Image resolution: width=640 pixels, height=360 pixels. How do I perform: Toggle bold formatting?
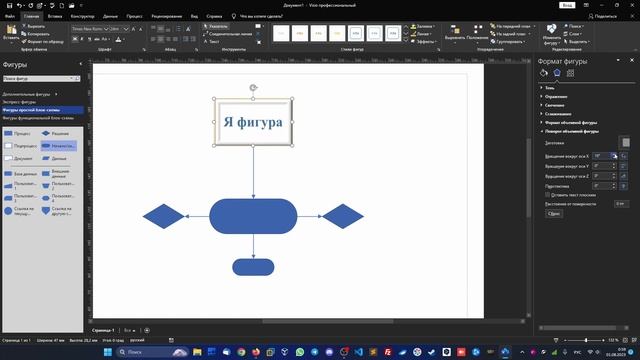(x=75, y=39)
